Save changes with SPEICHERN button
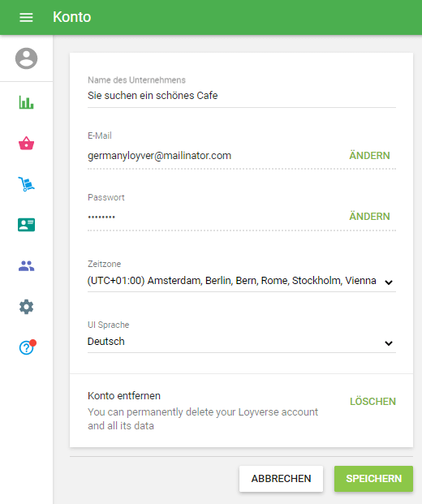The height and width of the screenshot is (504, 422). [373, 479]
